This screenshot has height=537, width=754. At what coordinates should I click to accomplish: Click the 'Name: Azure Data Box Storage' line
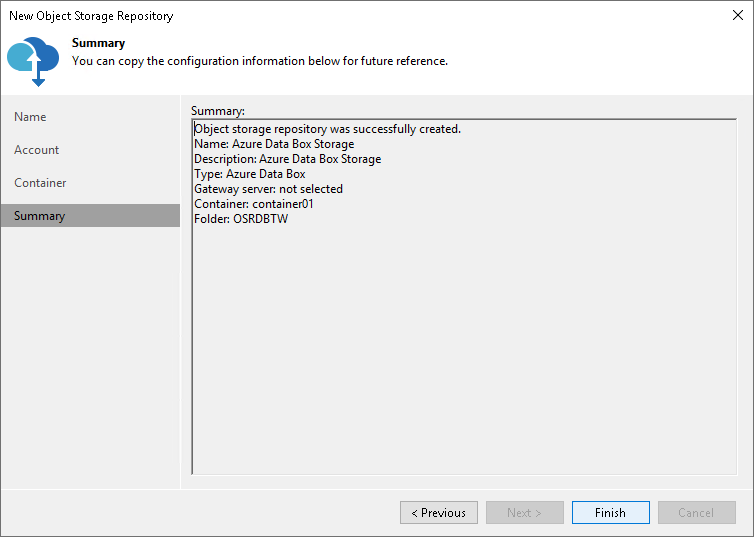click(x=274, y=144)
